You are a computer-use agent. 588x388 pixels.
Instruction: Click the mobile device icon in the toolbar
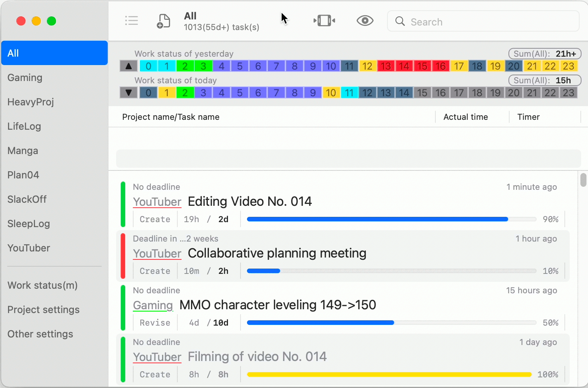(x=324, y=21)
